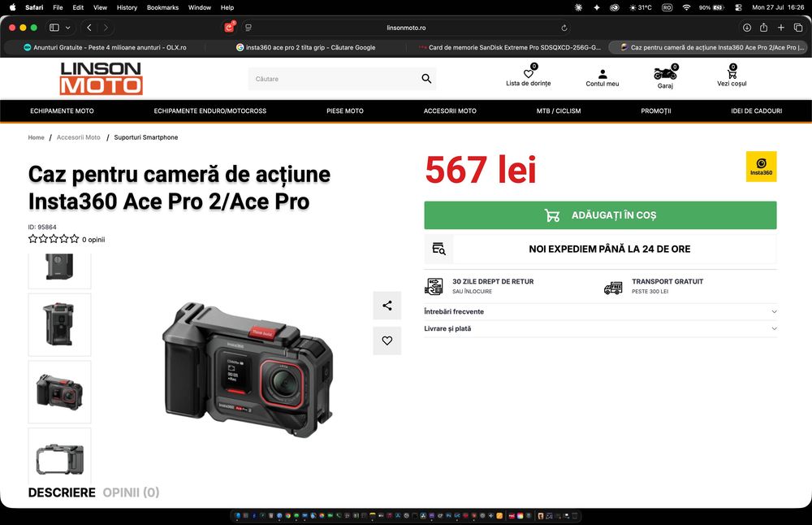
Task: Open Safari downloads
Action: 747,28
